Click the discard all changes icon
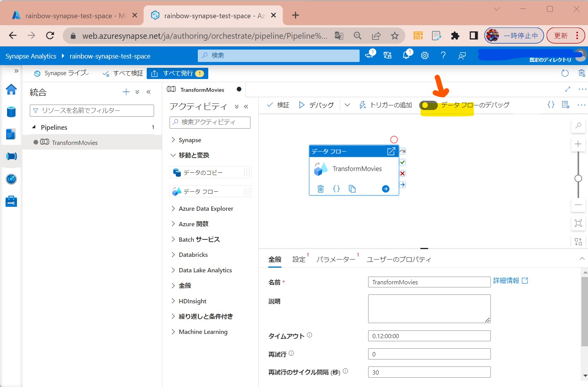The image size is (588, 387). pyautogui.click(x=581, y=73)
